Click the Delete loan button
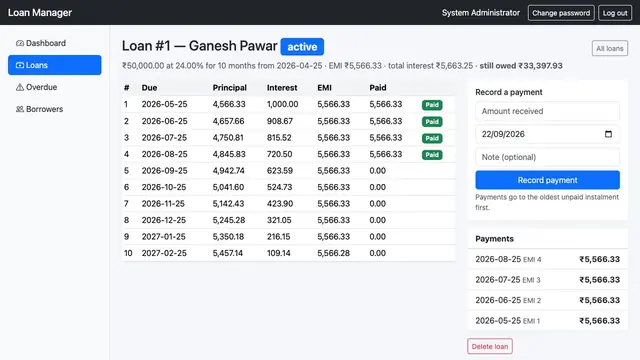 click(x=490, y=347)
